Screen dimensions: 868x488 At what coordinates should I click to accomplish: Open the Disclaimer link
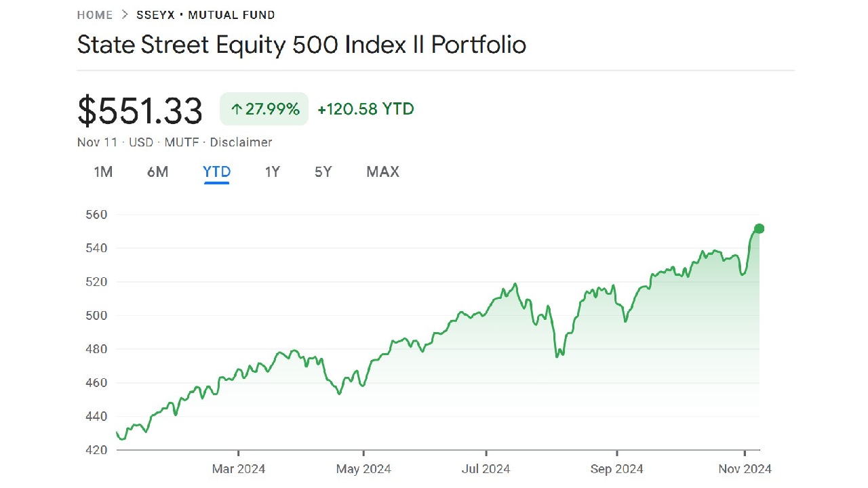(x=241, y=142)
